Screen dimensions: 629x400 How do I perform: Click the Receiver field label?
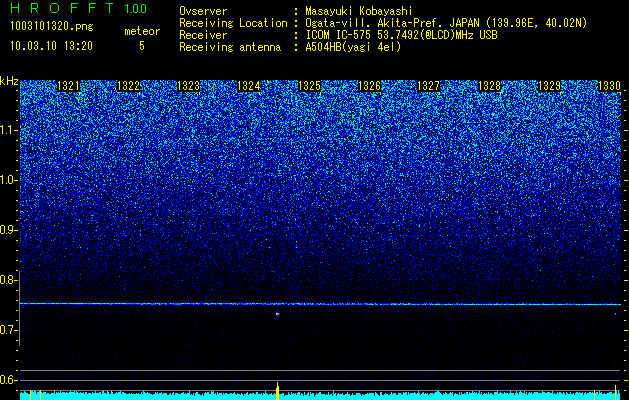tap(203, 35)
